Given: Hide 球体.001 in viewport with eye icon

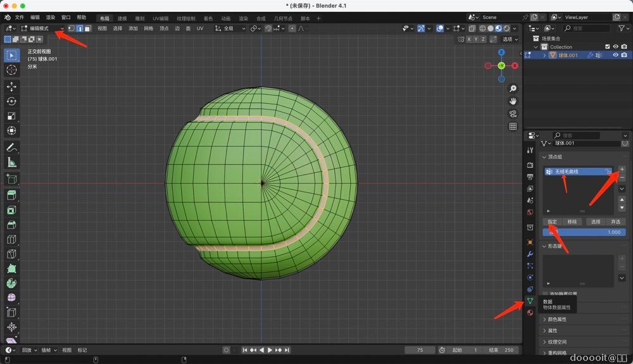Looking at the screenshot, I should (615, 55).
